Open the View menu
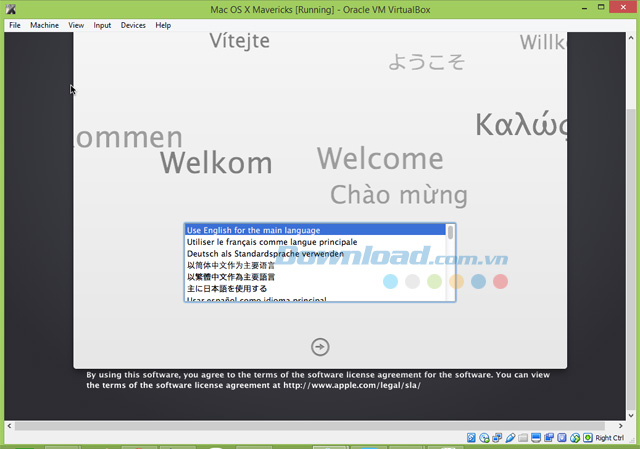This screenshot has height=449, width=640. click(76, 25)
